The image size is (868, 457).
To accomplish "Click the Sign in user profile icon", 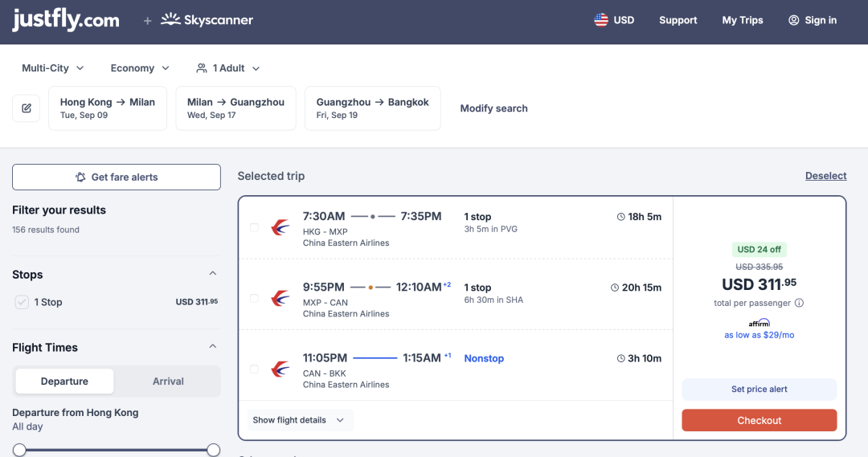I will pos(793,20).
